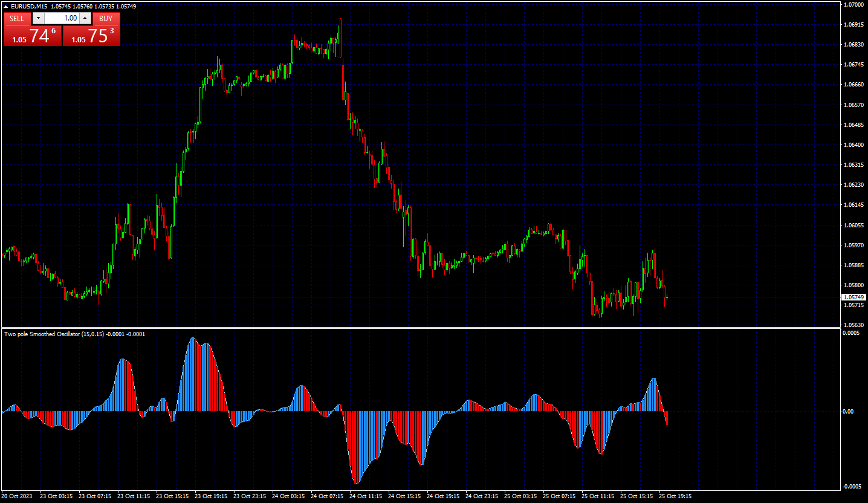
Task: Click the 25 Oct 03:15 time label
Action: pyautogui.click(x=520, y=496)
